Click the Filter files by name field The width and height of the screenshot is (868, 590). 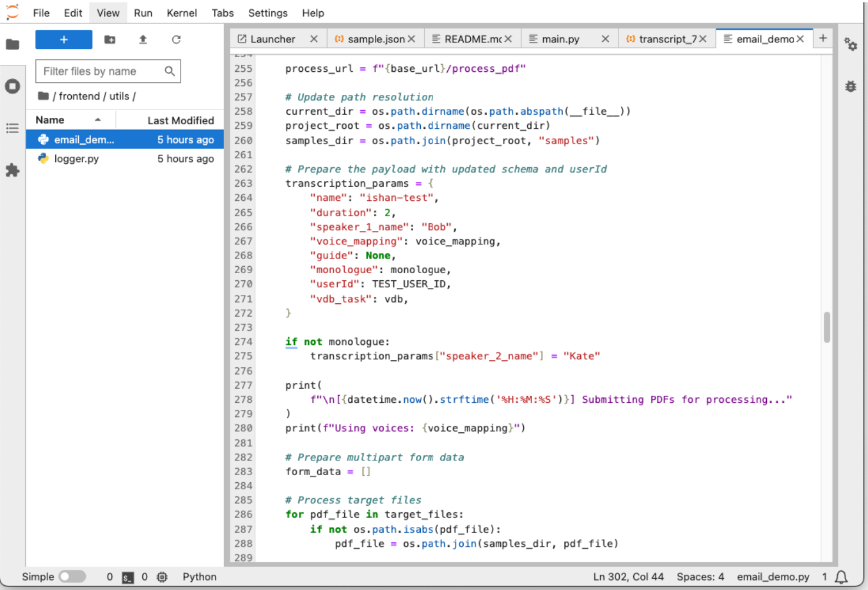pyautogui.click(x=100, y=71)
